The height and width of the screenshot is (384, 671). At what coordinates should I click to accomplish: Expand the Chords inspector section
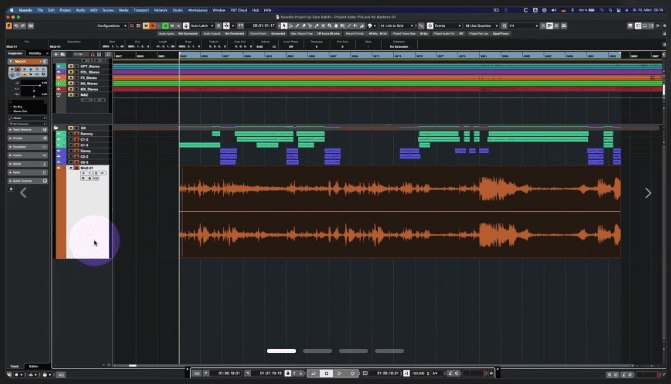coord(28,138)
